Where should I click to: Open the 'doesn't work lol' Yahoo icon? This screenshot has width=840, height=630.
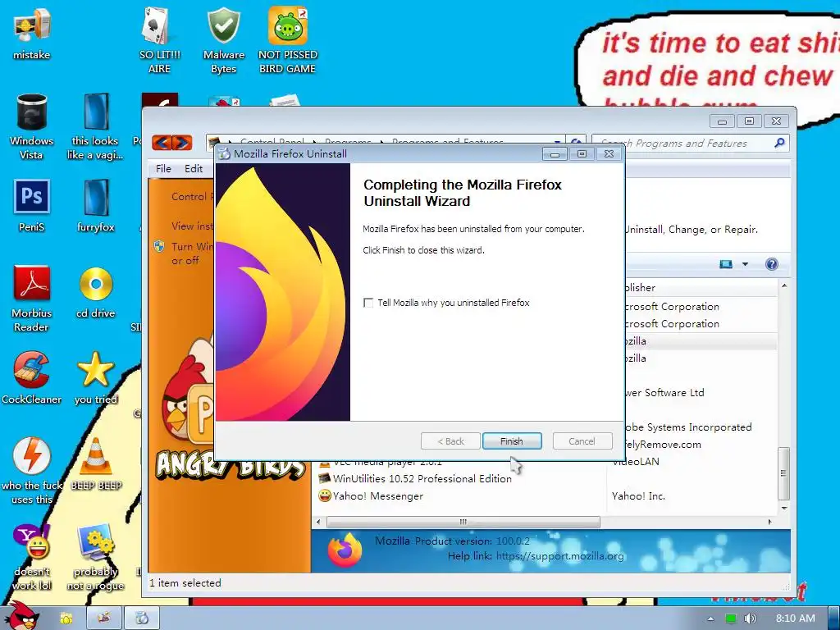click(x=32, y=557)
